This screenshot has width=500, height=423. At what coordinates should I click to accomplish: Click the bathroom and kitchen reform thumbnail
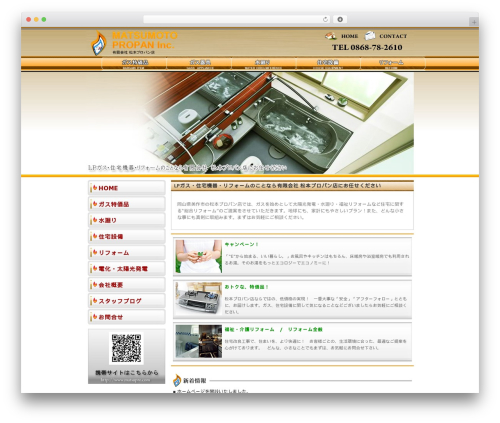[x=199, y=341]
